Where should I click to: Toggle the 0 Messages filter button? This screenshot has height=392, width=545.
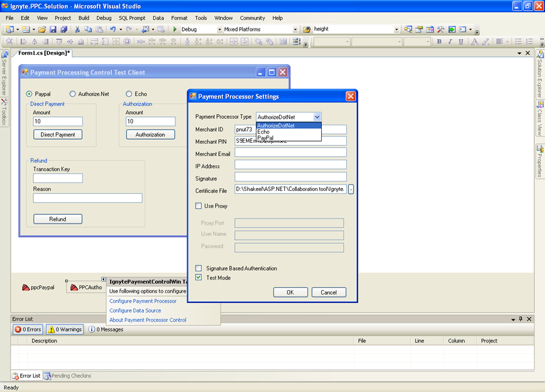click(x=106, y=329)
